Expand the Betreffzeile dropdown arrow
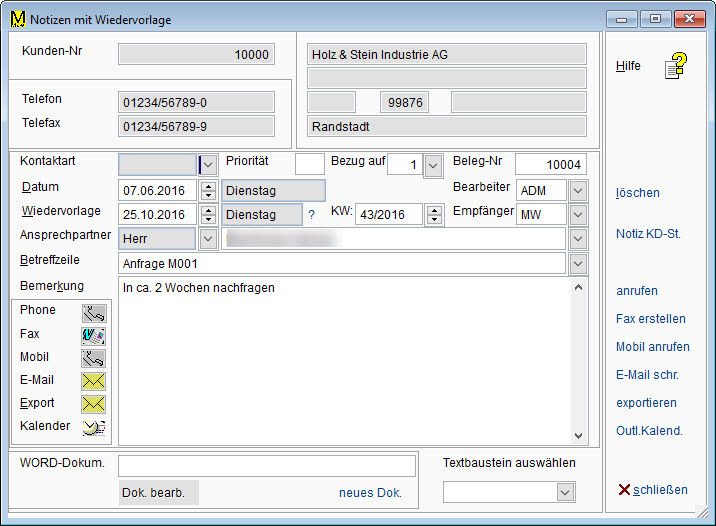 click(x=578, y=264)
